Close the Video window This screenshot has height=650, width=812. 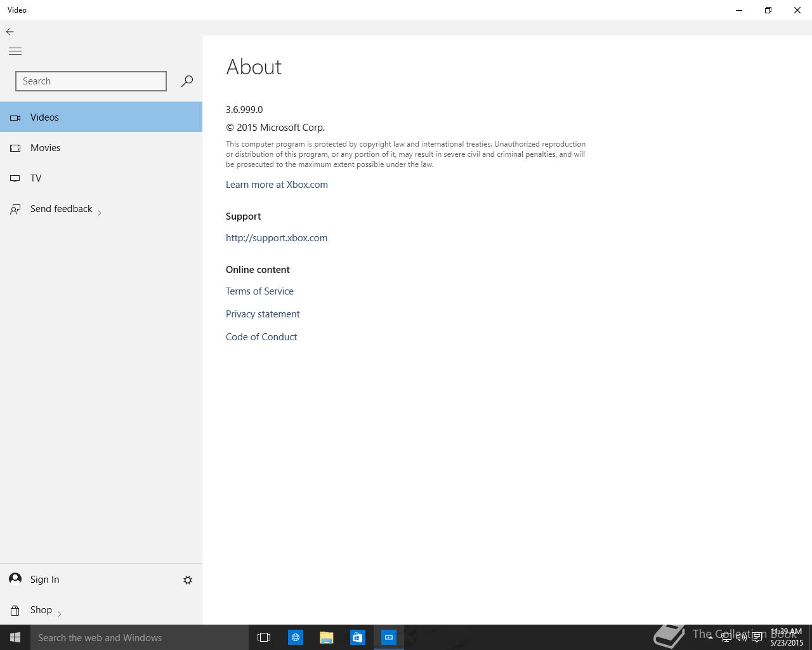(797, 10)
